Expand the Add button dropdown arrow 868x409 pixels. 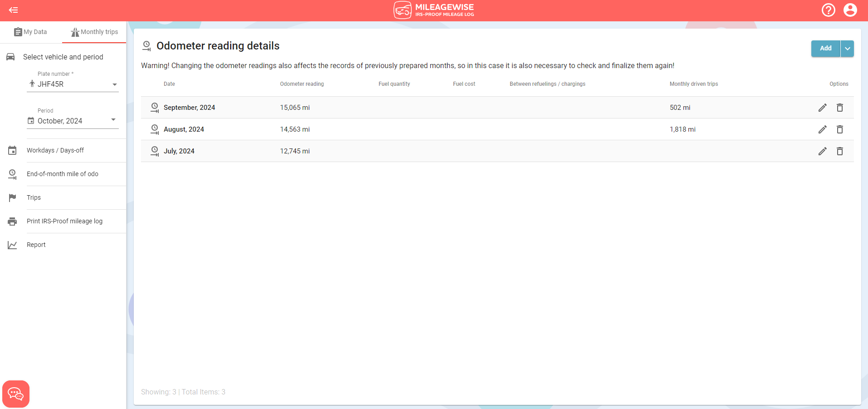[x=847, y=49]
